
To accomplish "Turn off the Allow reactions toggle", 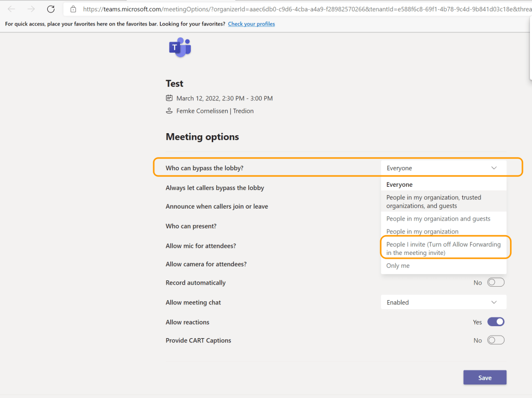I will 495,322.
